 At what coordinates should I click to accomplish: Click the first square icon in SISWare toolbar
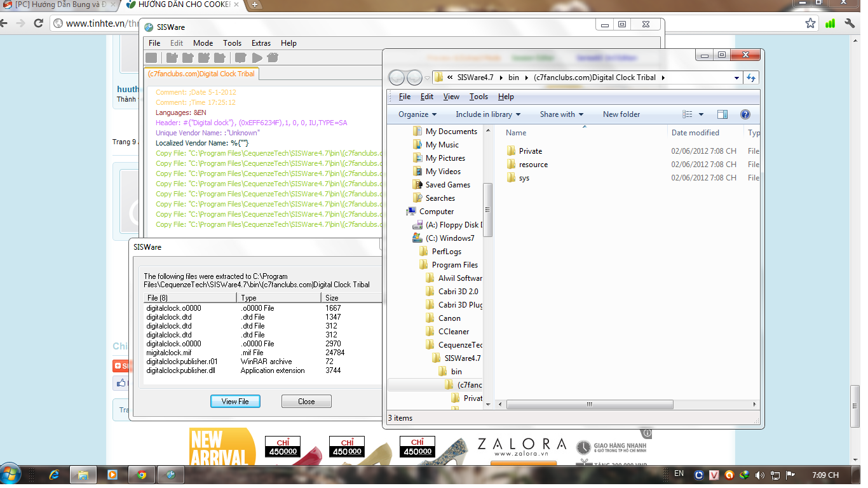(151, 58)
